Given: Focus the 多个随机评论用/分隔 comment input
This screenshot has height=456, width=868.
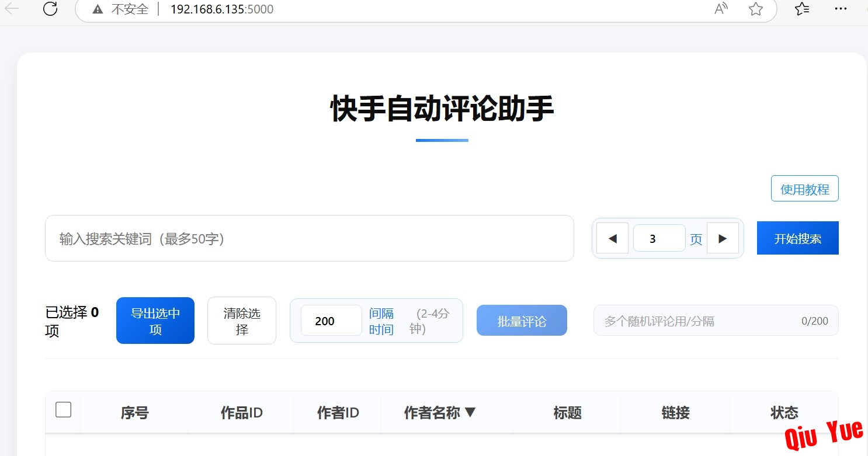Looking at the screenshot, I should [x=716, y=321].
